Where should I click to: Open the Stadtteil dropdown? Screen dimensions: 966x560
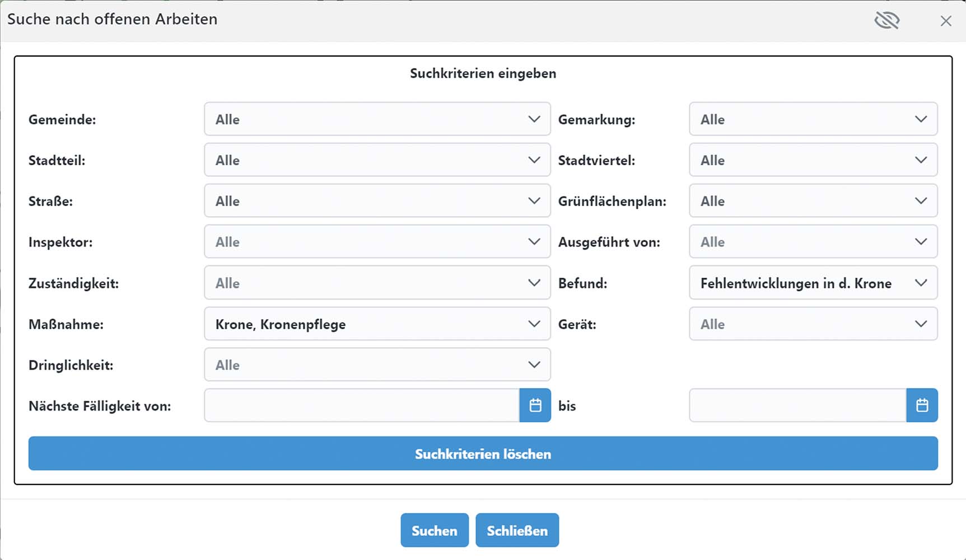[x=377, y=160]
